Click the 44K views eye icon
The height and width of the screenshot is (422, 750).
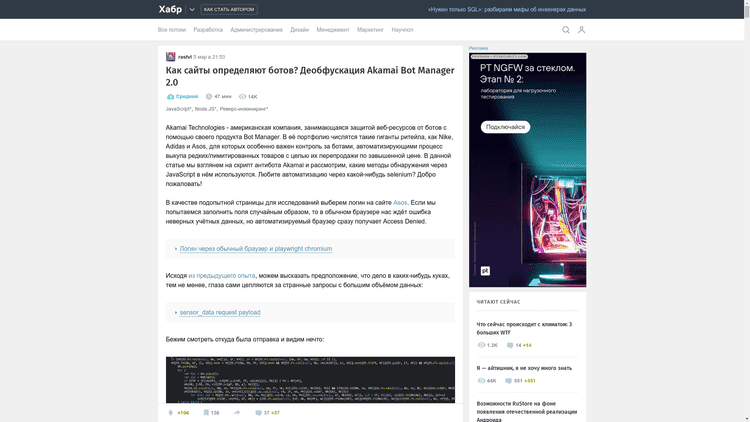click(481, 381)
